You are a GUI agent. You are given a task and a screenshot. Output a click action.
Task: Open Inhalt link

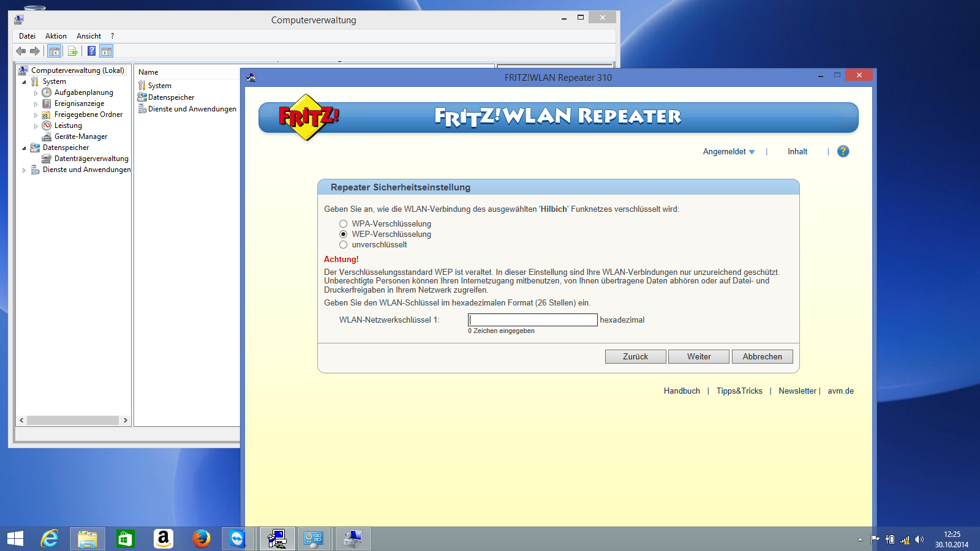pos(797,152)
